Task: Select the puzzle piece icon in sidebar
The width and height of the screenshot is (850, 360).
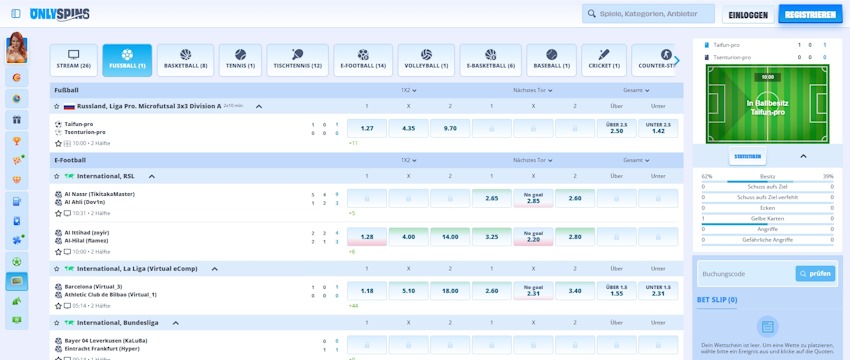Action: click(17, 240)
